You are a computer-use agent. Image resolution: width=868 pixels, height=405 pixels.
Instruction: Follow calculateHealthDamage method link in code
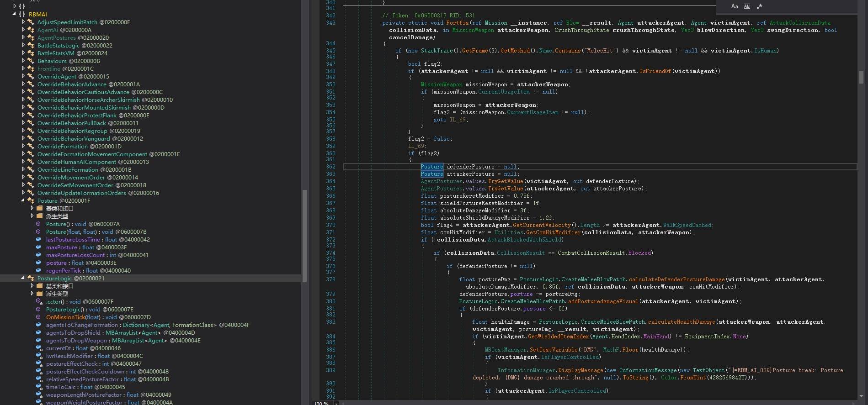click(681, 322)
